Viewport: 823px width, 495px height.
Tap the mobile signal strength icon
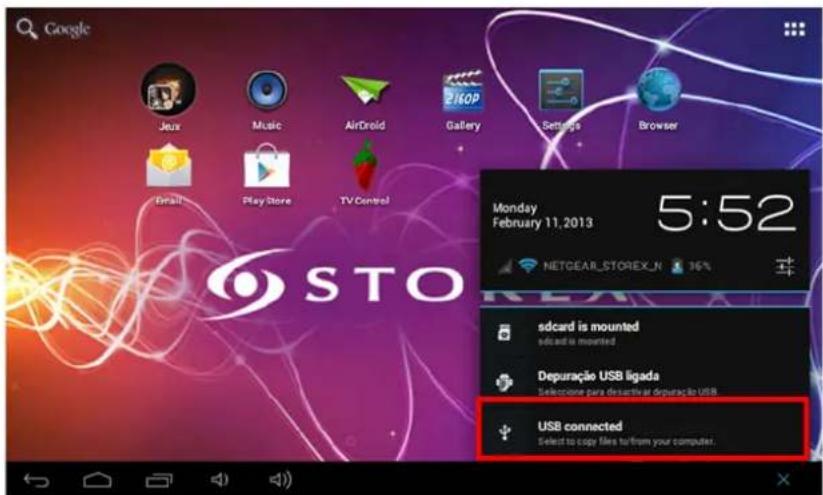click(x=504, y=267)
